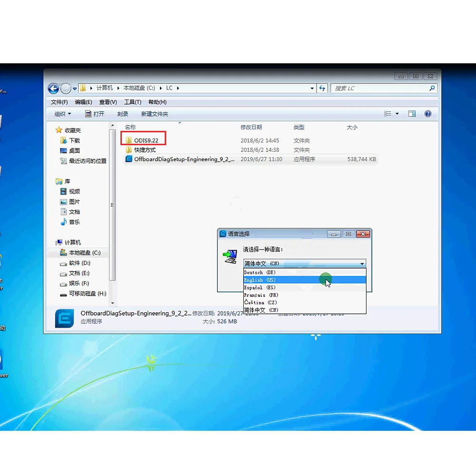The width and height of the screenshot is (476, 476).
Task: Click LC in address breadcrumb
Action: click(x=169, y=88)
